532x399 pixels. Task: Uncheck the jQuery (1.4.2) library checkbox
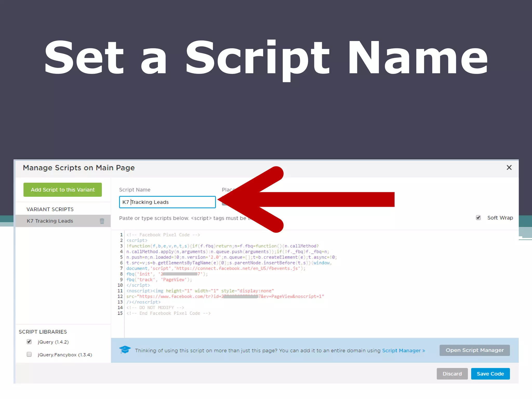click(29, 342)
